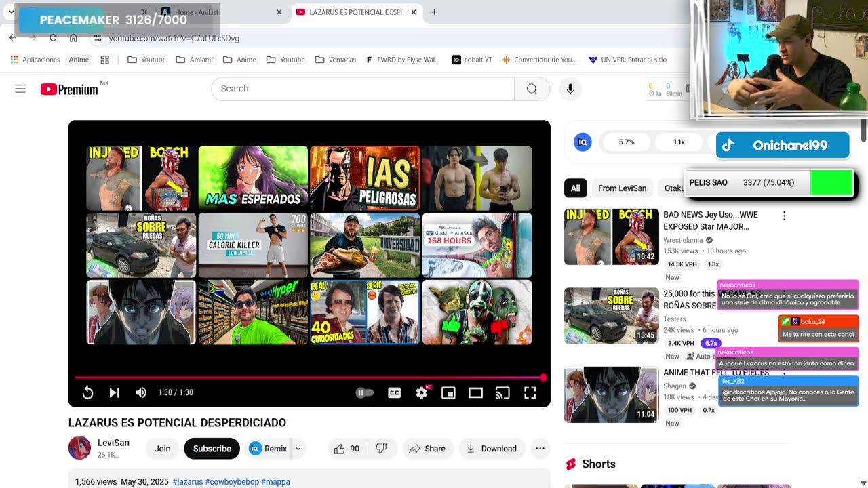Image resolution: width=868 pixels, height=488 pixels.
Task: Enable miniplayer mode icon
Action: point(448,392)
